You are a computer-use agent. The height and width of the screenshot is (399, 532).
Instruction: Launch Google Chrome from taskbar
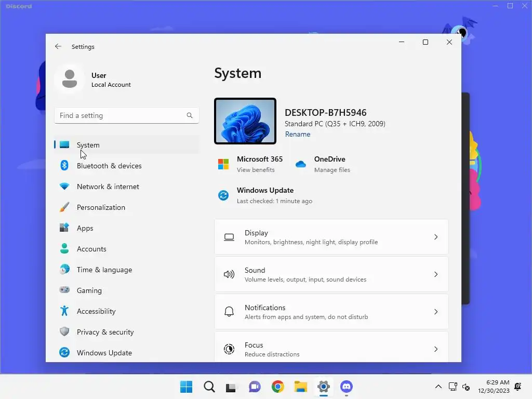[x=278, y=387]
